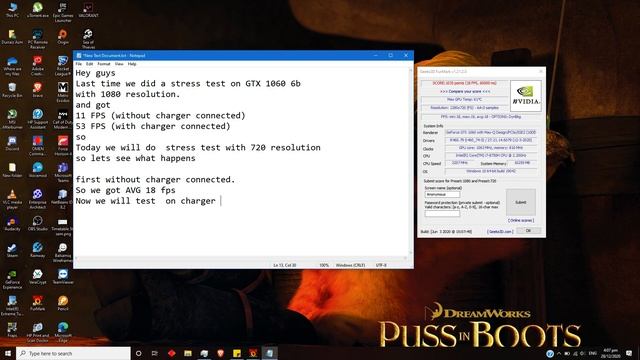Open the Audacity desktop shortcut
Viewport: 640px width, 360px height.
[x=12, y=224]
